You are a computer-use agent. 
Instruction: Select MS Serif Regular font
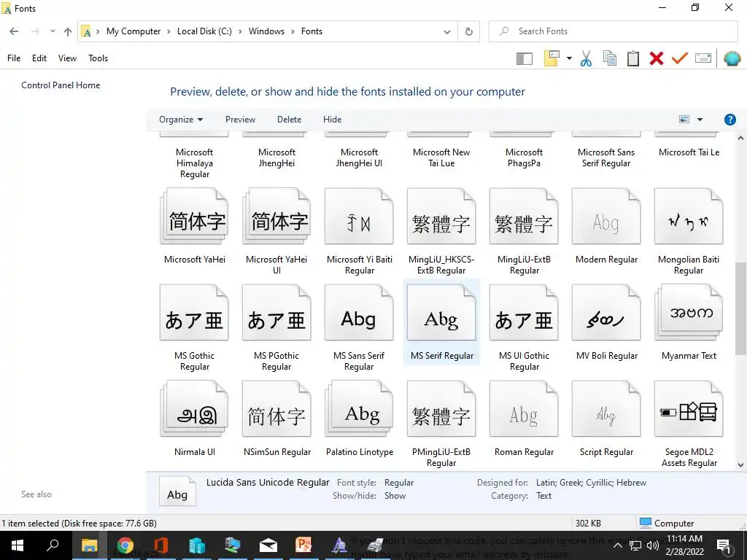pos(441,322)
